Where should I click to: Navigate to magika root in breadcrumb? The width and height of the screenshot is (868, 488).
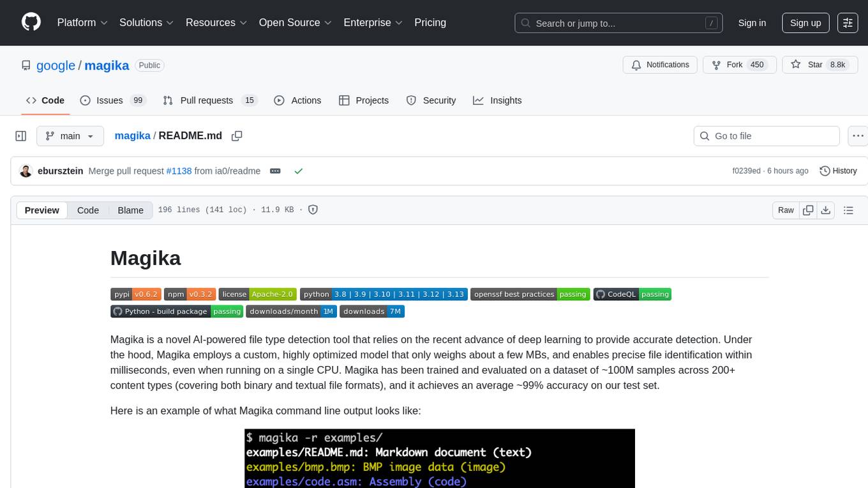click(x=132, y=135)
